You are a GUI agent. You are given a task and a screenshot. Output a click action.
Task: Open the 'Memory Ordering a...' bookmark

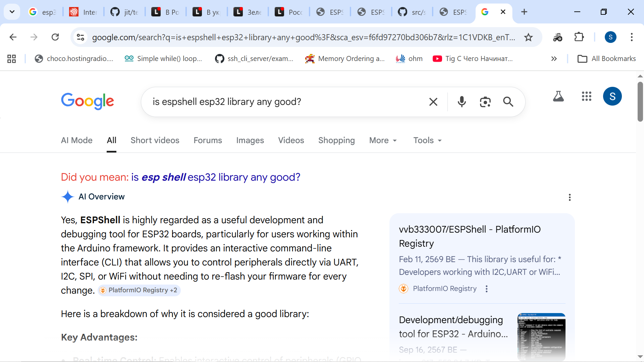(x=345, y=59)
